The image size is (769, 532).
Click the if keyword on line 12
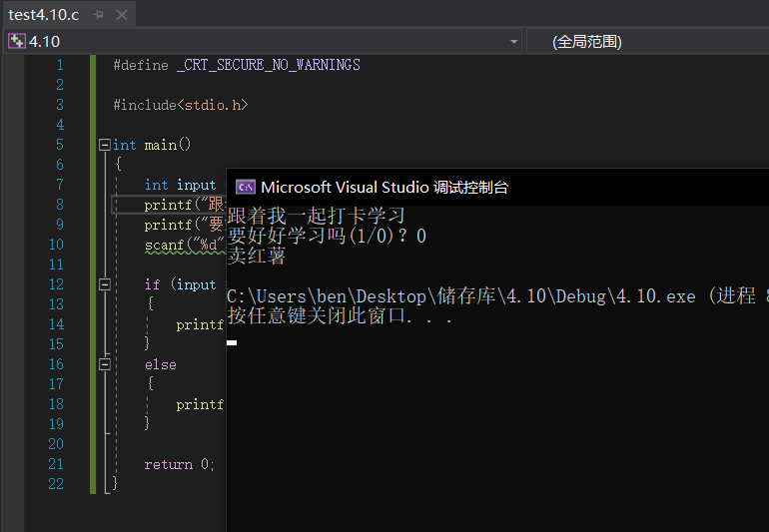[152, 284]
